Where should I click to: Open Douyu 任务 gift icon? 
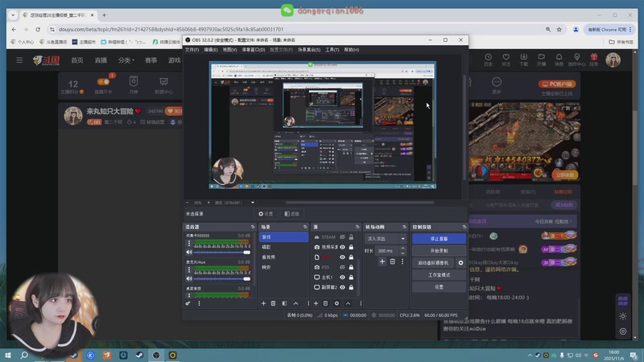tap(594, 60)
